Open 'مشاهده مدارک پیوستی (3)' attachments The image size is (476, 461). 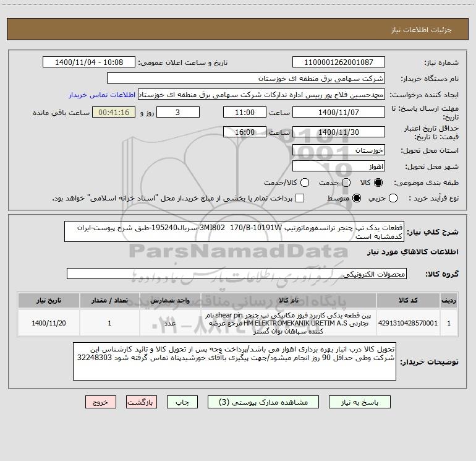[x=263, y=402]
